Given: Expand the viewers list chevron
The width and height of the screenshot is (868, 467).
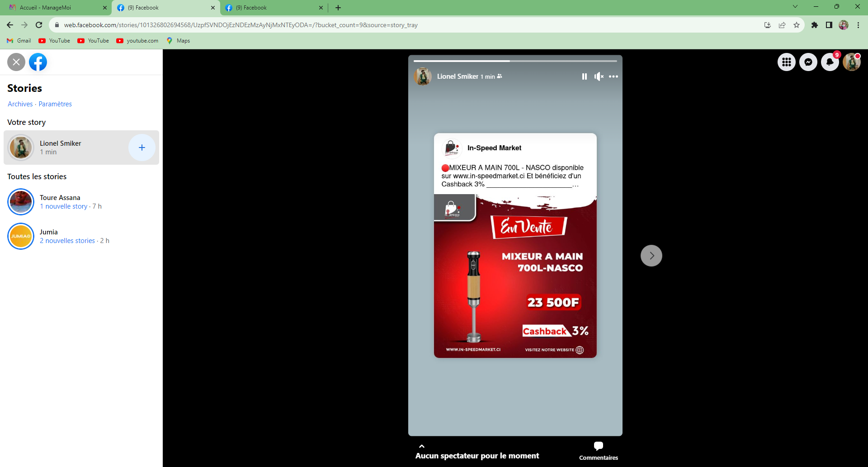Looking at the screenshot, I should point(422,446).
